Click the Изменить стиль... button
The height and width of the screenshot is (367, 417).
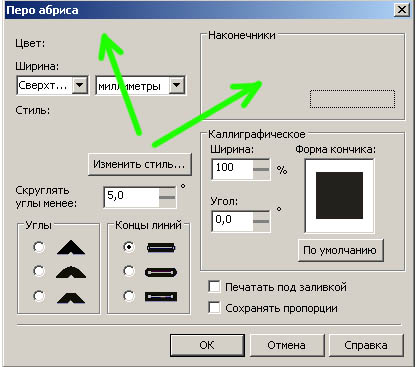[140, 164]
